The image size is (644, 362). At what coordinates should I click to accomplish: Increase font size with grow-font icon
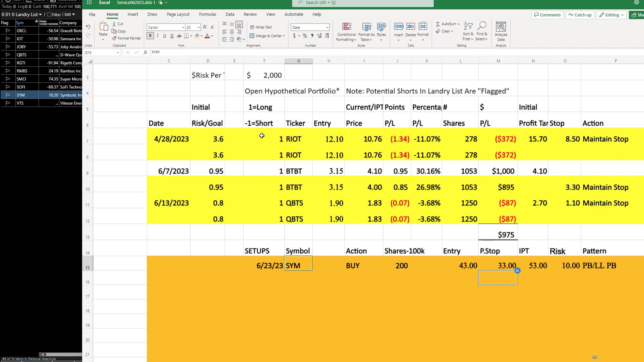(205, 27)
